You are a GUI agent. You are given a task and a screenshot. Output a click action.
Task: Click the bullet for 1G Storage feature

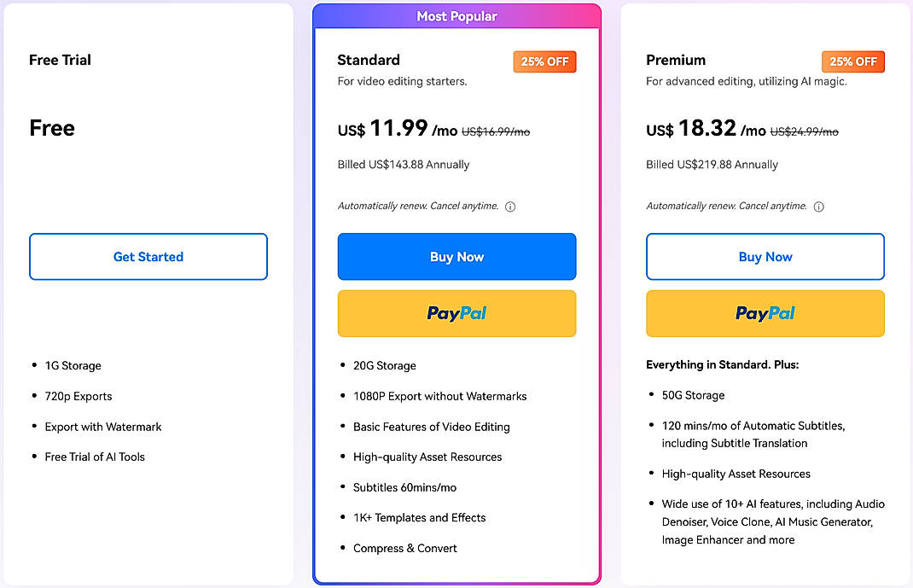[35, 365]
